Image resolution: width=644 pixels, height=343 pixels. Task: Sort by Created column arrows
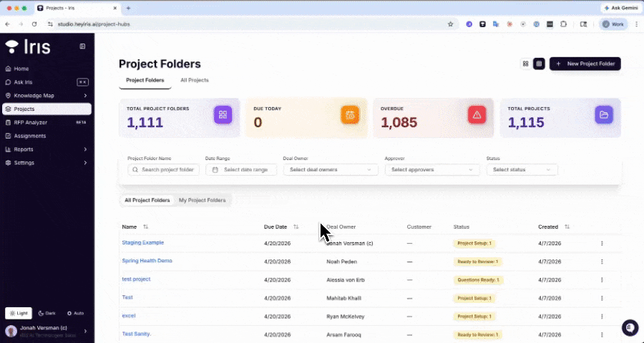567,227
